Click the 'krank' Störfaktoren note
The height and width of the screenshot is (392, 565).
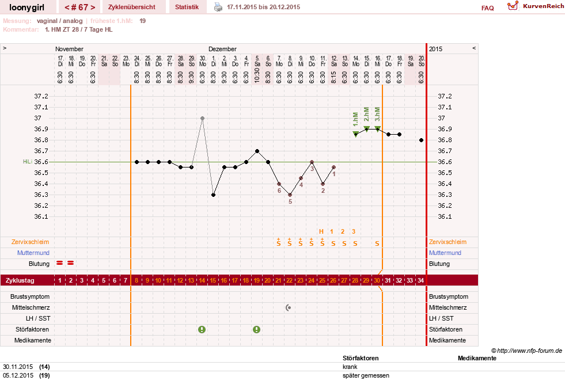pos(350,367)
